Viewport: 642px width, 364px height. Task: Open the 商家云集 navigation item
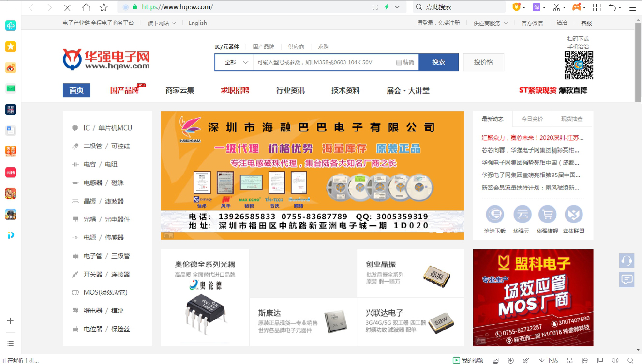pos(180,90)
